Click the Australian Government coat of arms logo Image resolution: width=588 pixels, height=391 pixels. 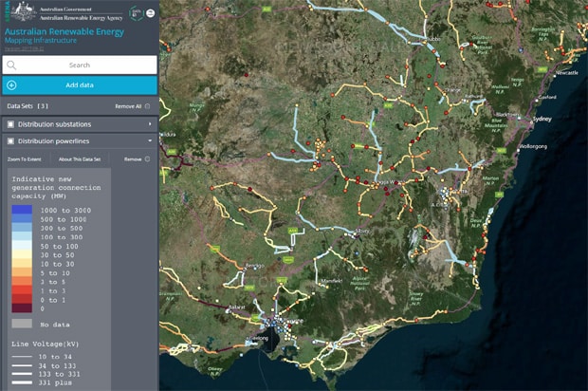pyautogui.click(x=24, y=11)
